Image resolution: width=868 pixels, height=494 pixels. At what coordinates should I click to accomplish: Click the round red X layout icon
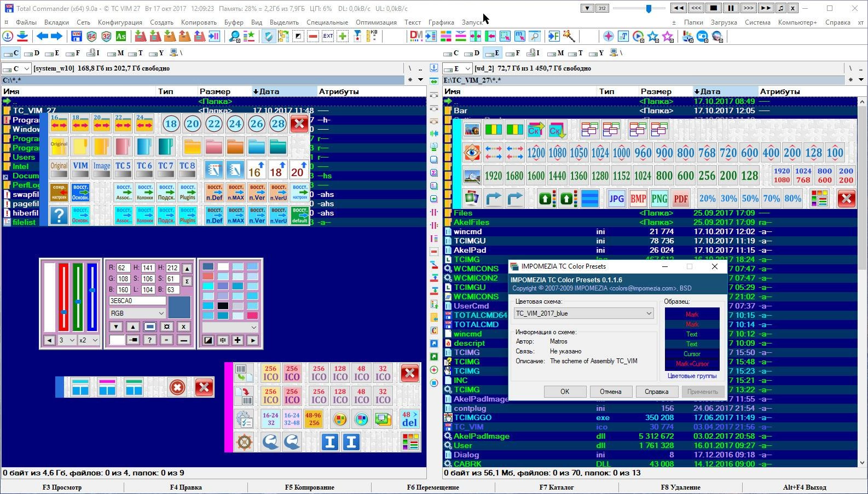177,387
